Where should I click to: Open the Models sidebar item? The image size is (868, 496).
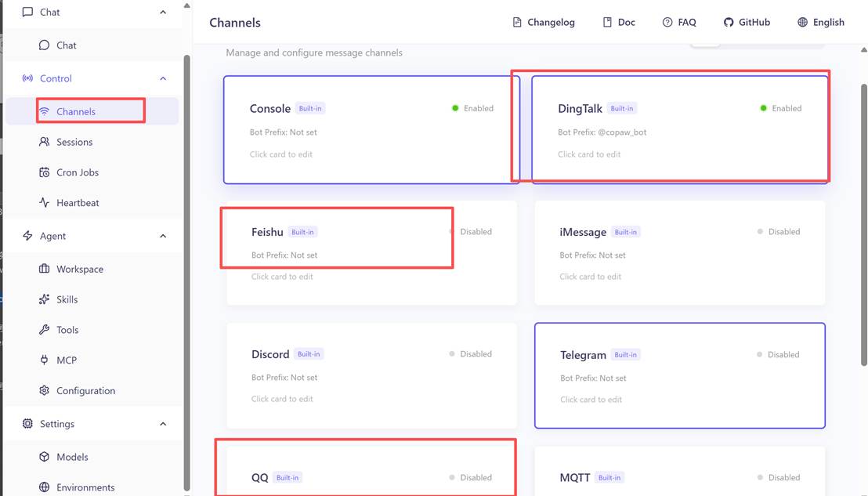tap(92, 457)
